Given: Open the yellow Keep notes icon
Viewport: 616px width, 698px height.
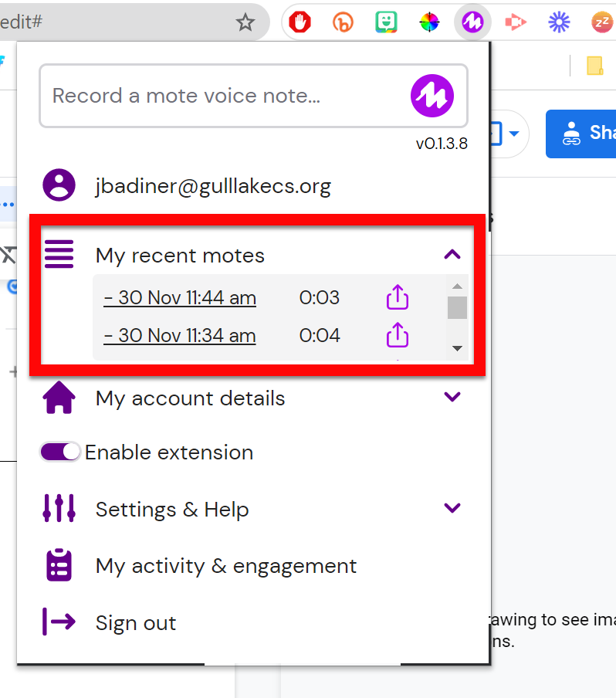Looking at the screenshot, I should point(594,66).
